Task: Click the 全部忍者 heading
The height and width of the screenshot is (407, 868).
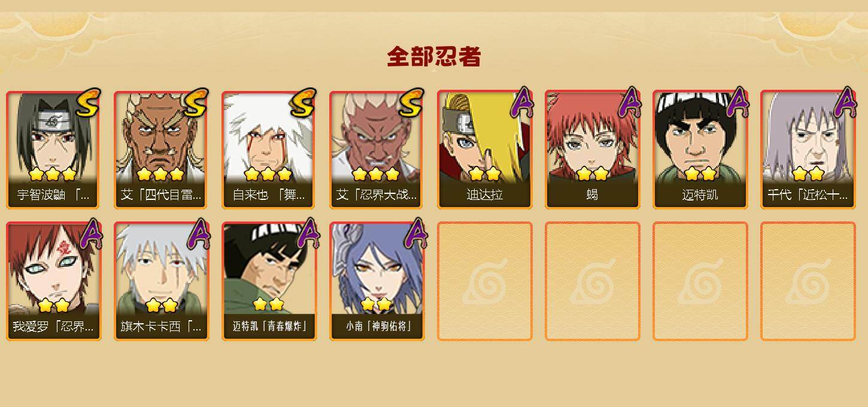Action: click(434, 57)
